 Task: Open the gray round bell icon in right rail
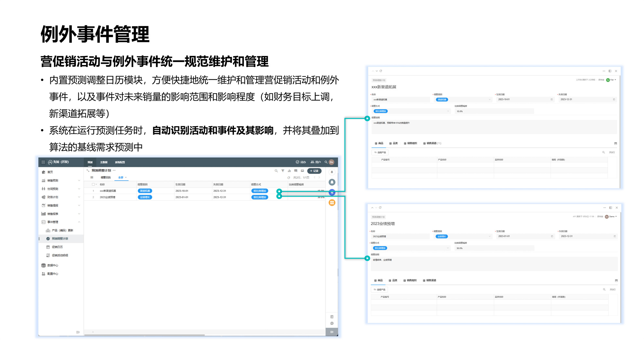(x=332, y=182)
